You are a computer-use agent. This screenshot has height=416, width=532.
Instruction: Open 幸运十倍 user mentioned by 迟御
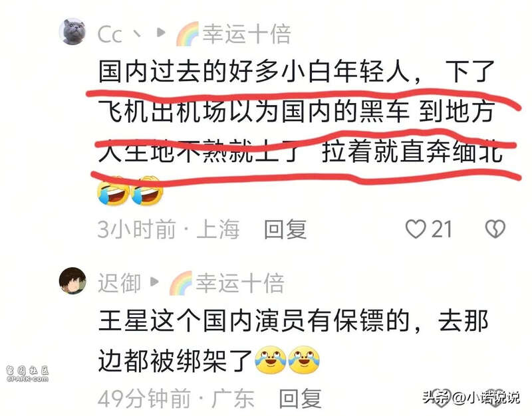[240, 282]
